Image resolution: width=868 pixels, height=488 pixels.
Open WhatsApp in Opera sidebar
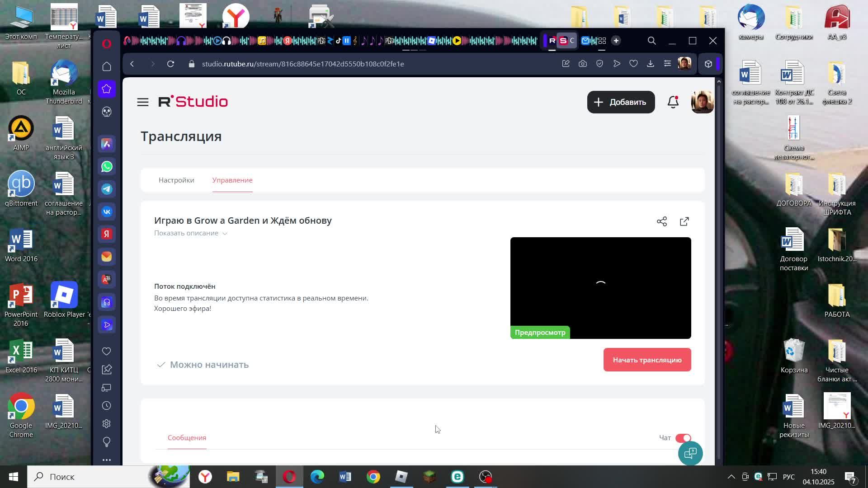pos(107,167)
